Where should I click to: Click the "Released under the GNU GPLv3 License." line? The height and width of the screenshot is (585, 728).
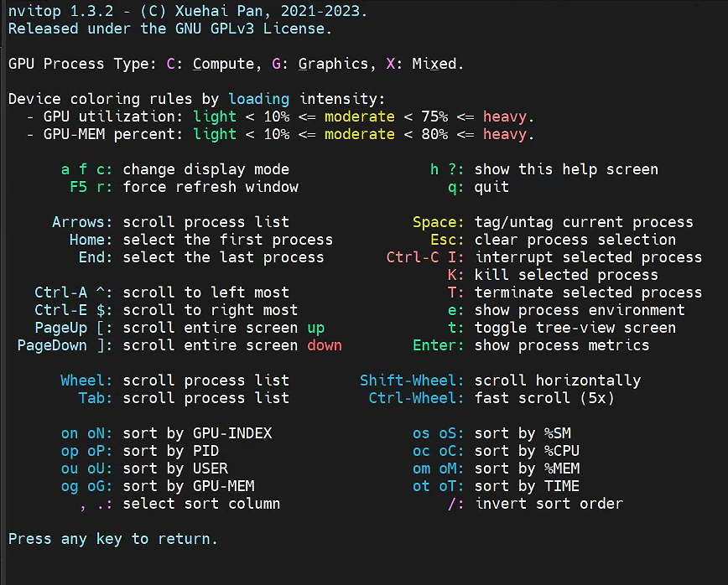point(170,28)
